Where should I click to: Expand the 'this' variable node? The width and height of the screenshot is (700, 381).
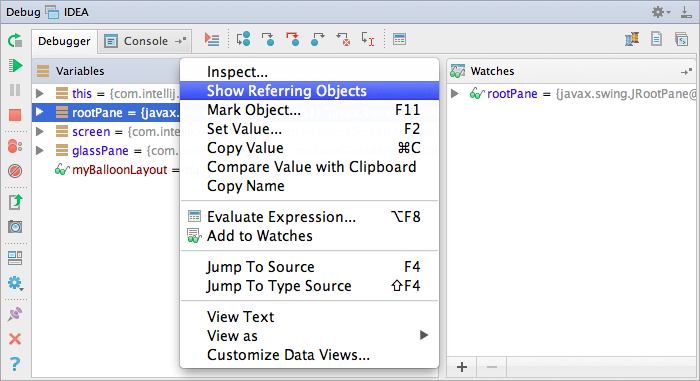click(40, 93)
